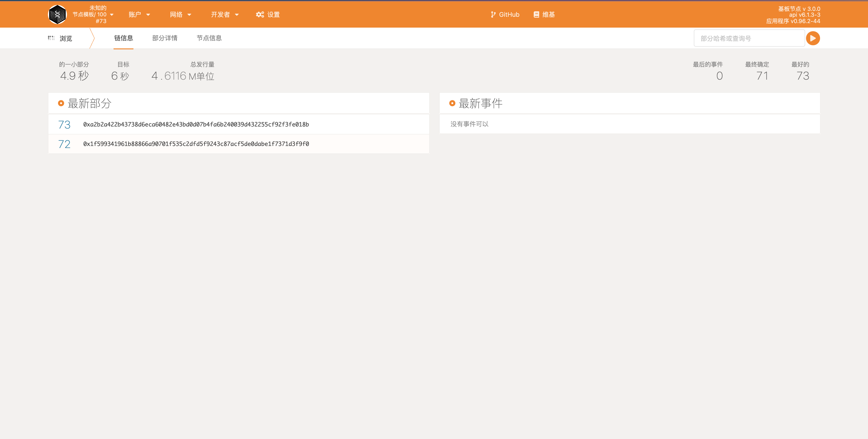Viewport: 868px width, 439px height.
Task: Click the 6 秒 target value
Action: click(120, 76)
